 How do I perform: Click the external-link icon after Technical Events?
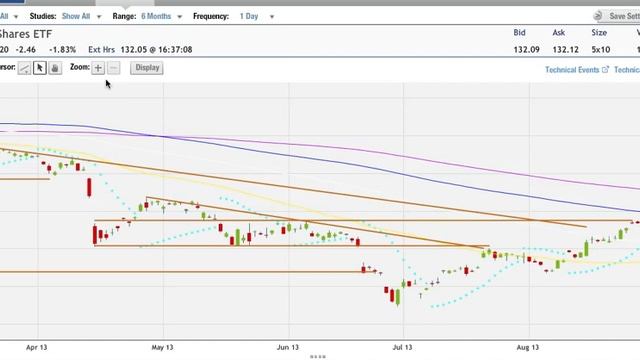click(605, 69)
